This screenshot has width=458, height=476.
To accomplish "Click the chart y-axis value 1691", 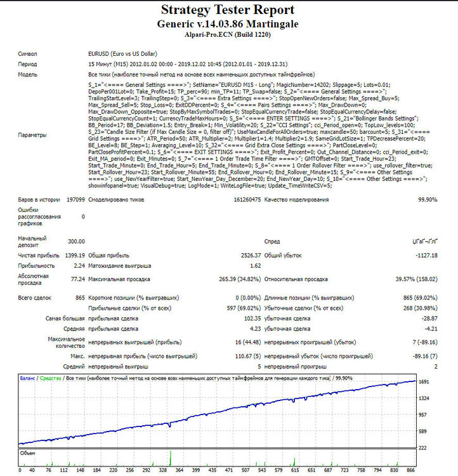I will point(424,382).
